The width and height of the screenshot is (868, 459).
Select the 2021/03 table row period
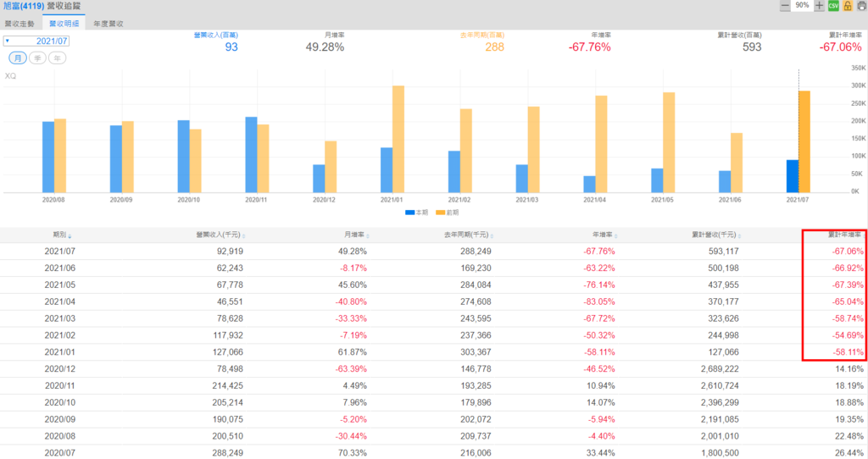click(x=60, y=318)
